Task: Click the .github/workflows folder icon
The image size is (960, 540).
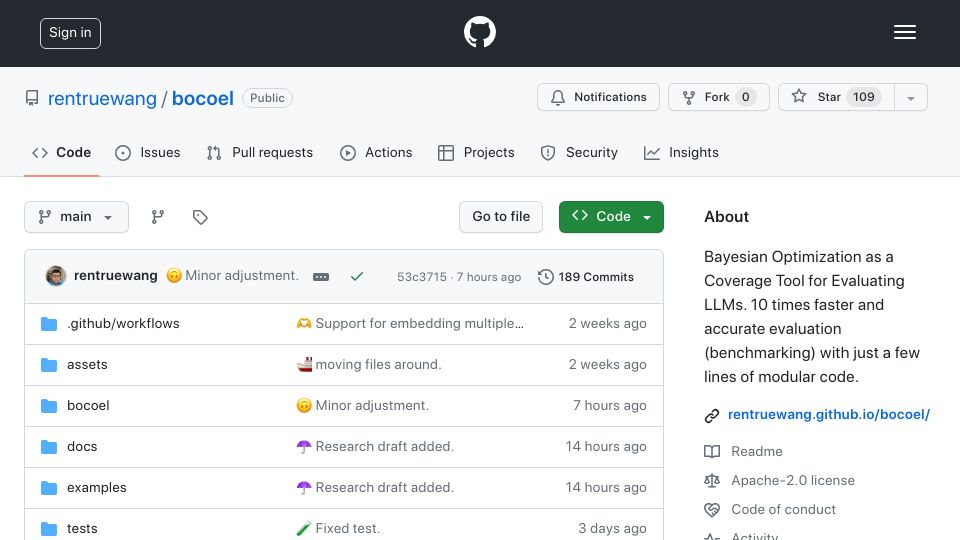Action: click(49, 324)
